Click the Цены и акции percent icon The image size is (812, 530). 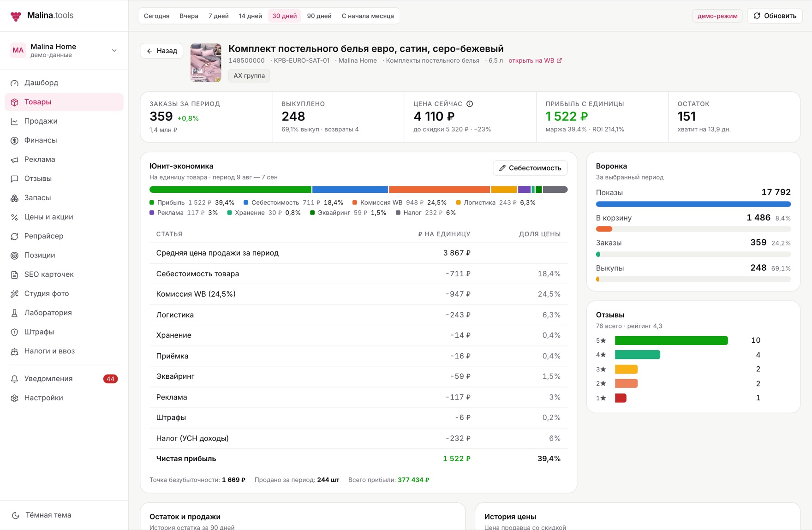[x=15, y=217]
